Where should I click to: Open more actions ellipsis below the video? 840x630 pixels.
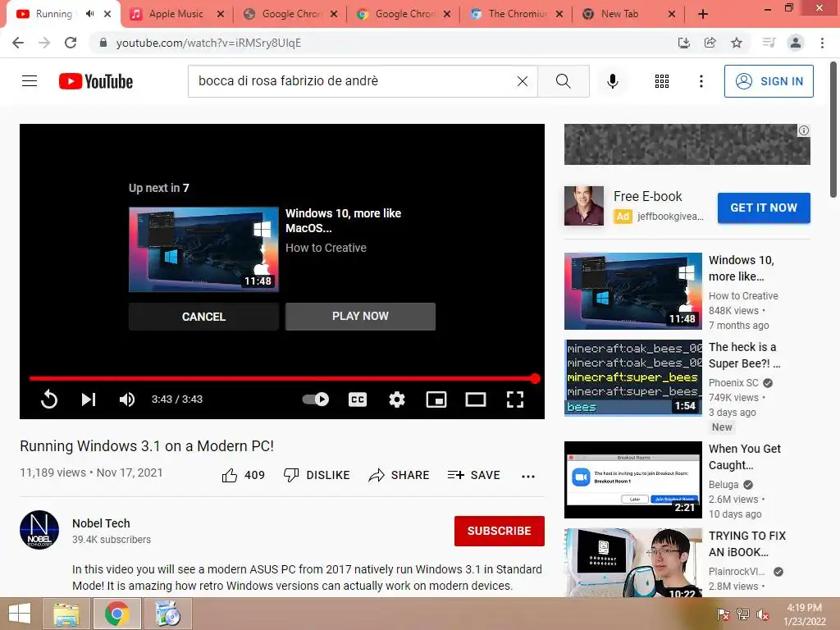click(x=528, y=477)
